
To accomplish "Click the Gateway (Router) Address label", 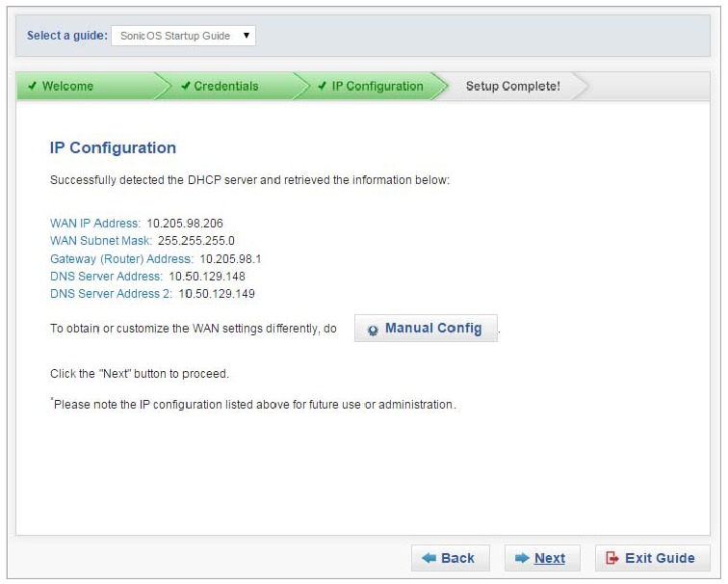I will (x=121, y=259).
